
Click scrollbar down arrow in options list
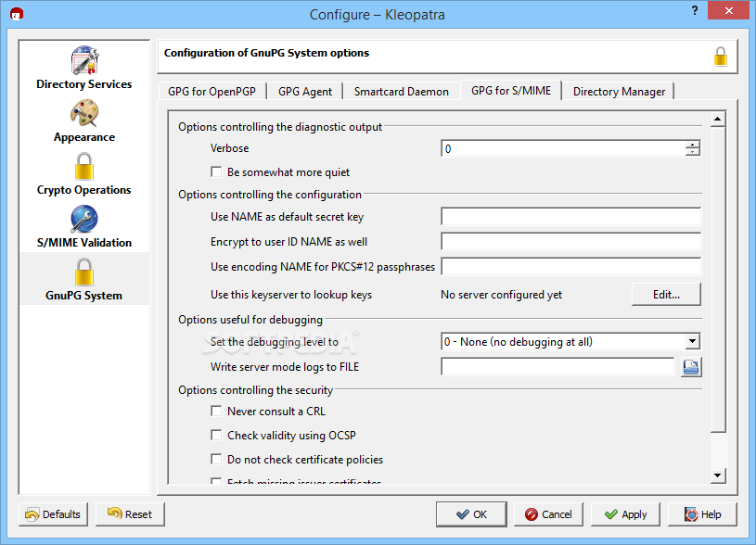(717, 475)
